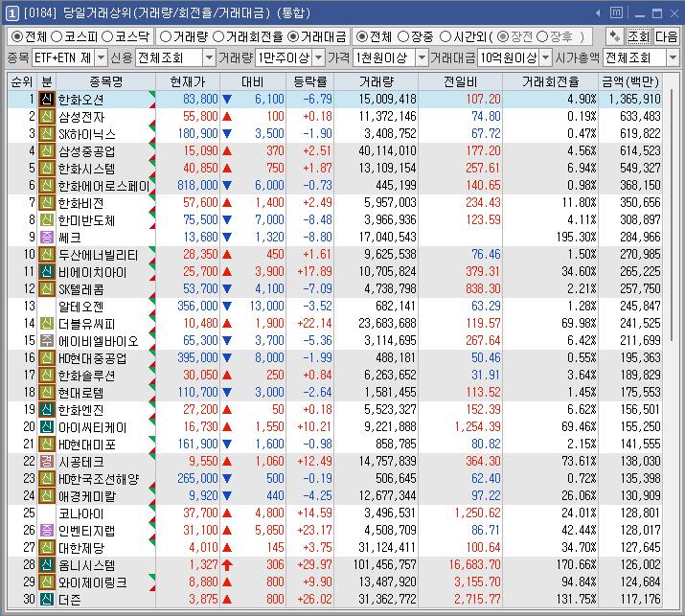This screenshot has height=616, width=685.
Task: Open the 거래량 1만주이상 dropdown
Action: tap(319, 57)
